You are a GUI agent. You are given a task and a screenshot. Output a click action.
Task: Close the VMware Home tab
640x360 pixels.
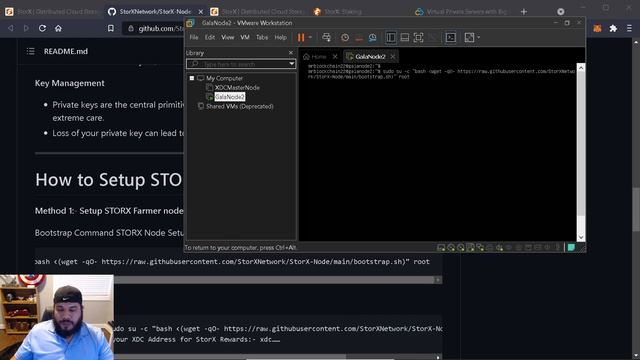coord(335,56)
